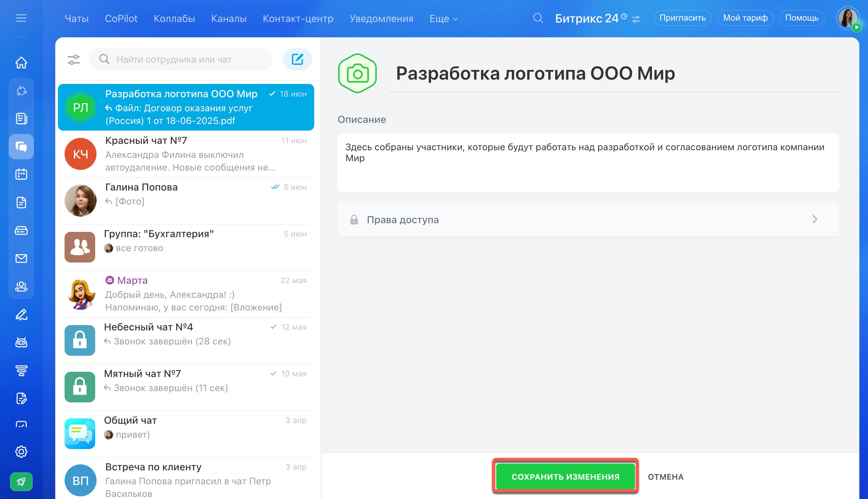Click the blue ВП chat avatar
Viewport: 868px width, 499px height.
coord(81,480)
